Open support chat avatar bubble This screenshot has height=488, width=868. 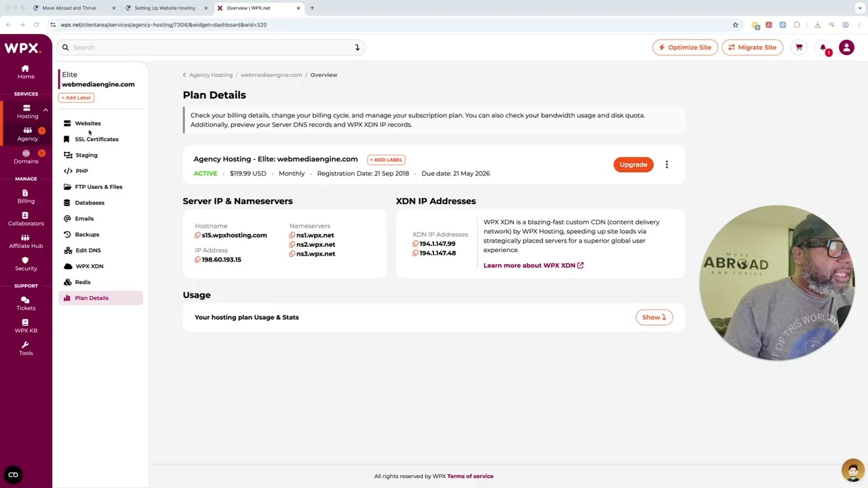852,470
